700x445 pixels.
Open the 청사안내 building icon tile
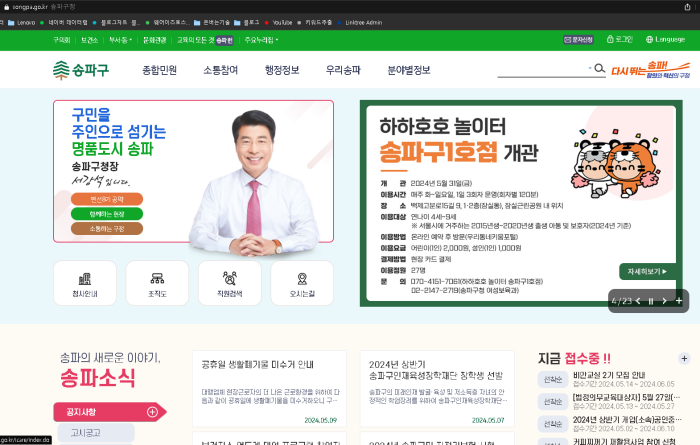click(x=85, y=283)
